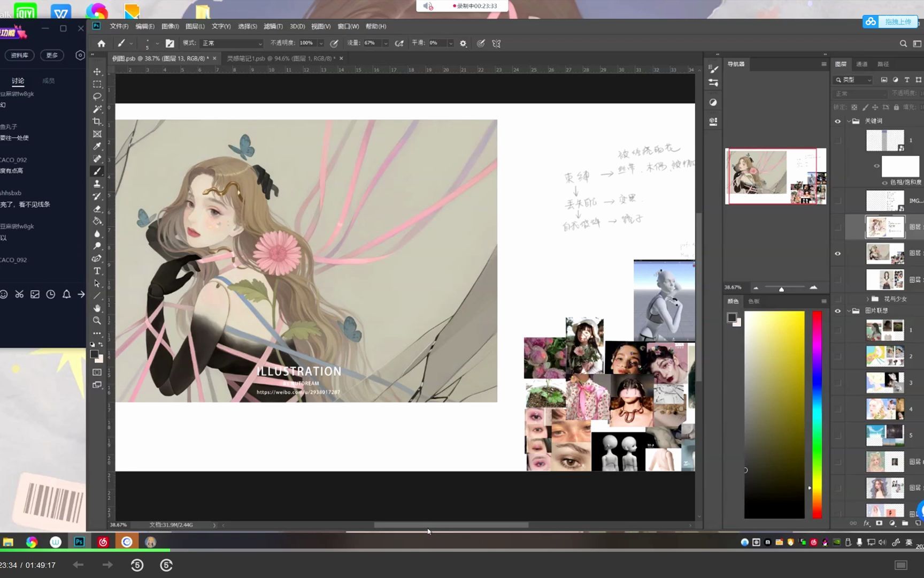Screen dimensions: 924x578
Task: Select the Pen tool
Action: pos(97,258)
